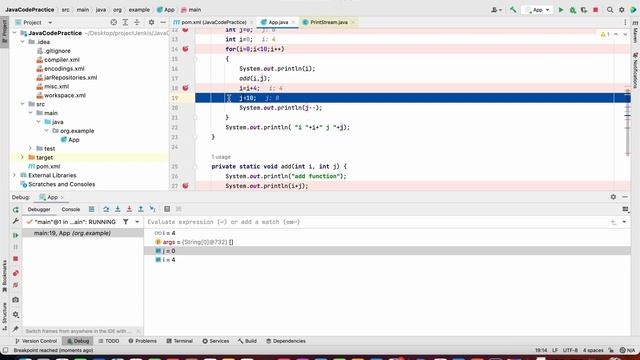Collapse the .idea folder
Viewport: 640px width, 360px height.
(22, 42)
